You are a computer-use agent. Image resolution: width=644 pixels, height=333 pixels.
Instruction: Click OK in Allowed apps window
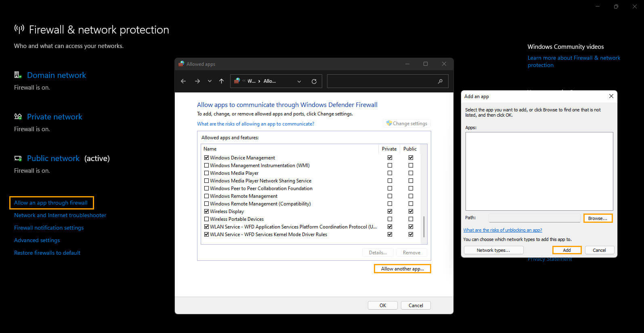click(x=383, y=306)
